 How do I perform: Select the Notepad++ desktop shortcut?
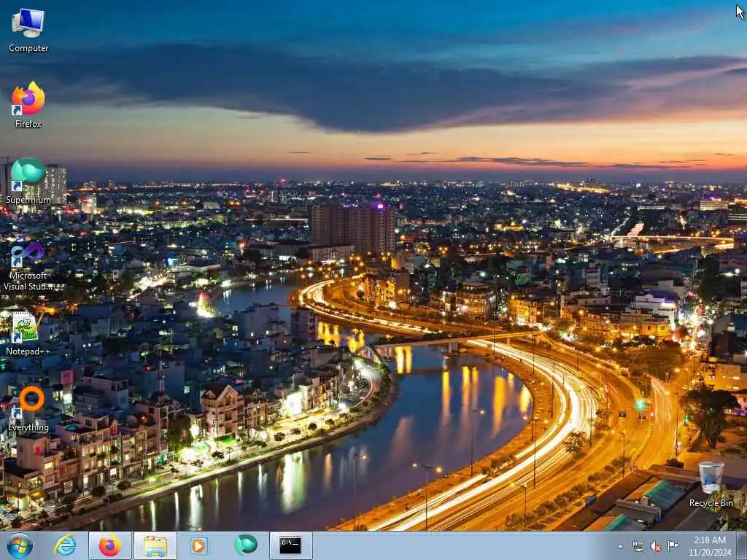(x=28, y=333)
